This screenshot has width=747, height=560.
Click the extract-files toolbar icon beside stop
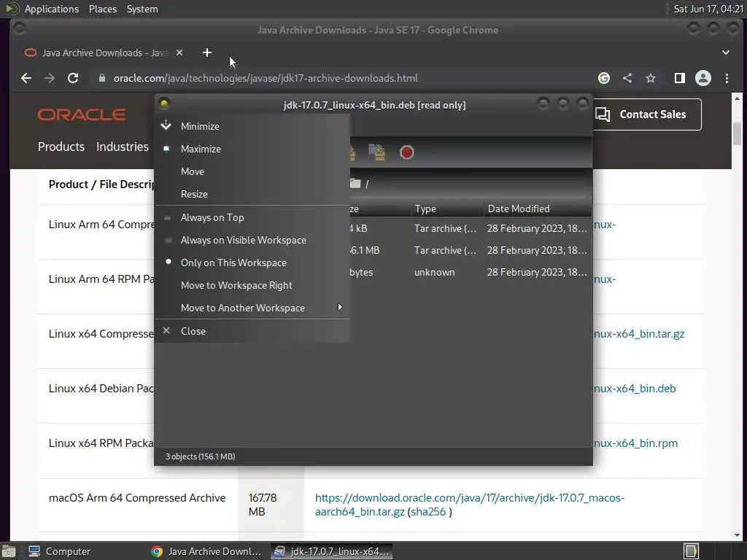click(377, 152)
